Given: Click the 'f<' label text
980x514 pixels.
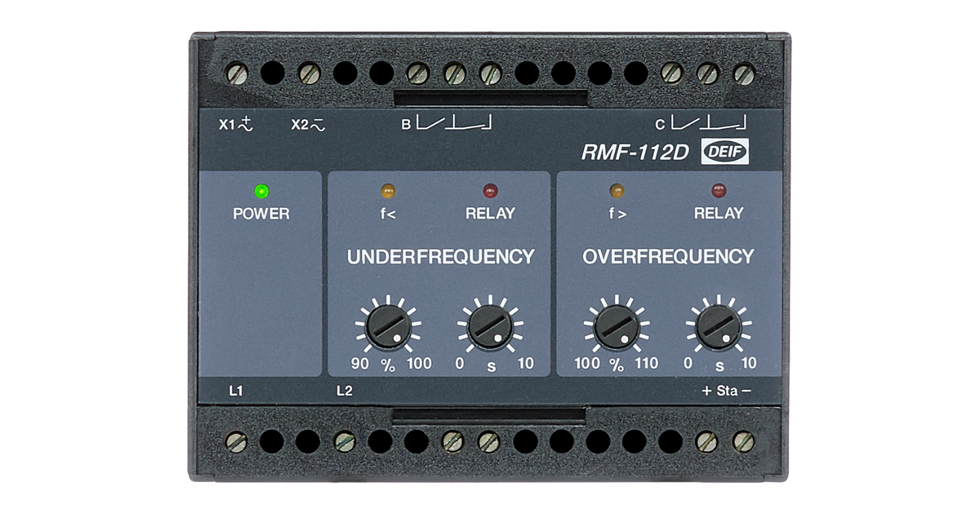Looking at the screenshot, I should click(x=388, y=214).
